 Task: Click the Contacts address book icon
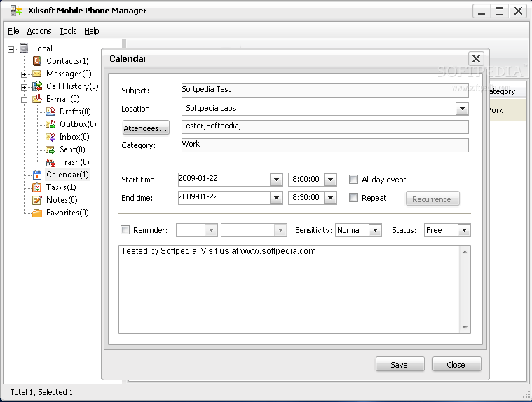coord(37,61)
